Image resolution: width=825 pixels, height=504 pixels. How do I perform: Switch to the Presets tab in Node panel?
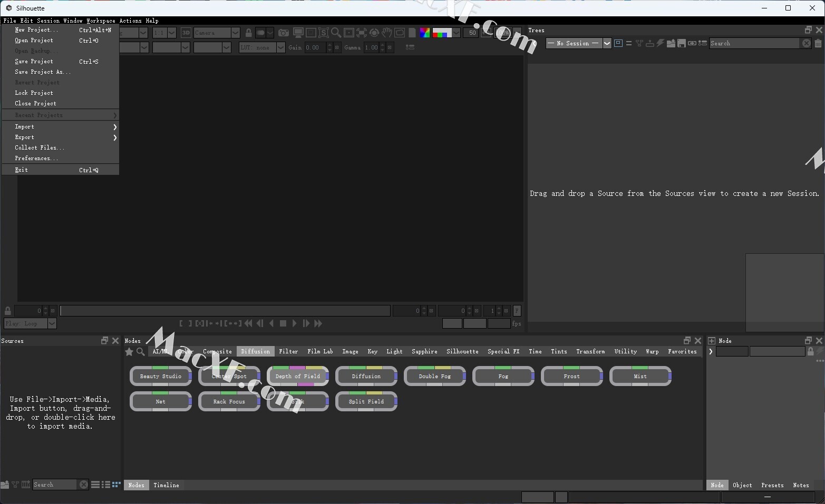(x=772, y=485)
